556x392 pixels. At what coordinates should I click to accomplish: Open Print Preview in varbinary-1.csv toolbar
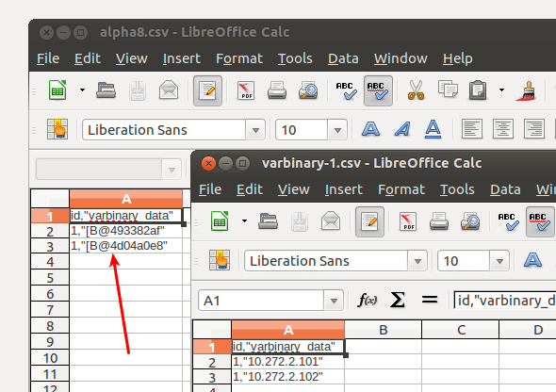coord(470,221)
